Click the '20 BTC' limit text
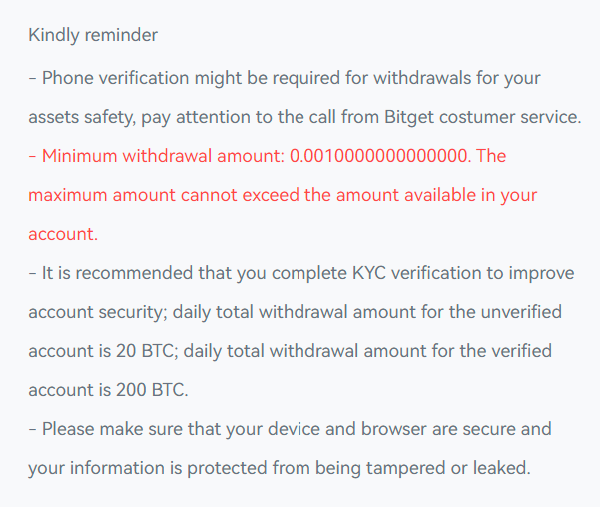Viewport: 600px width, 507px height. (145, 351)
